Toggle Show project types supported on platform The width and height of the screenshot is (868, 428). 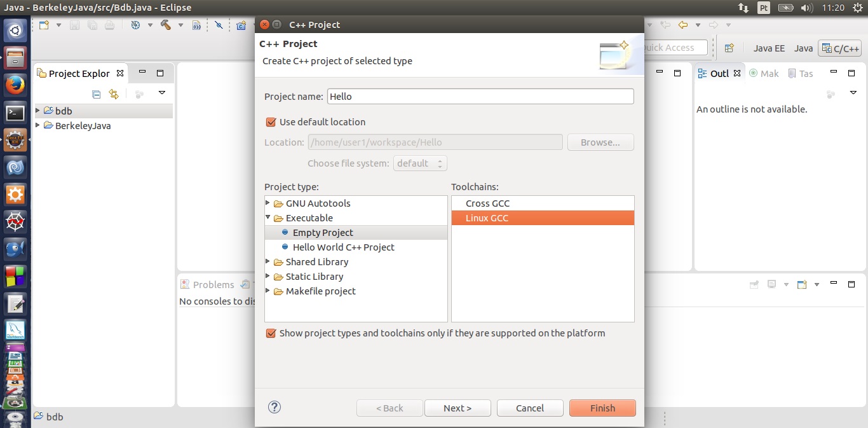coord(271,333)
